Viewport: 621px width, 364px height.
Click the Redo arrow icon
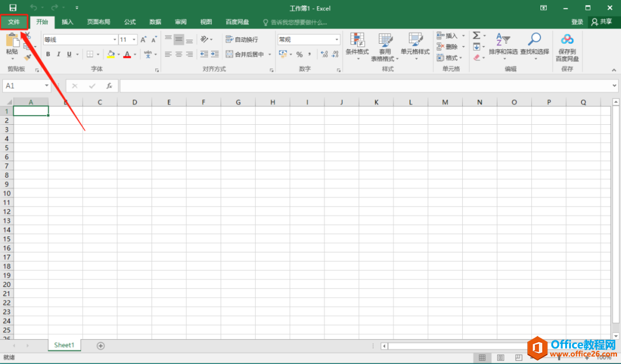click(x=55, y=7)
